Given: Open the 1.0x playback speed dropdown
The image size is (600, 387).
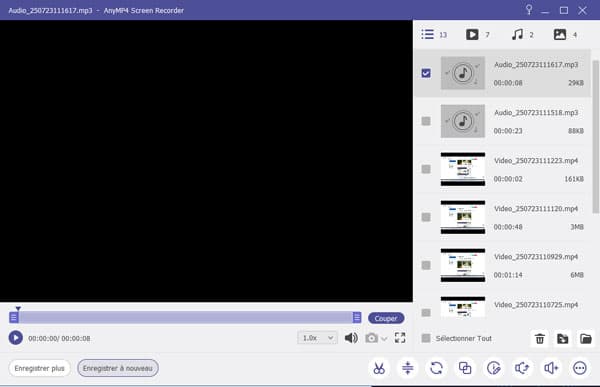Looking at the screenshot, I should coord(317,338).
